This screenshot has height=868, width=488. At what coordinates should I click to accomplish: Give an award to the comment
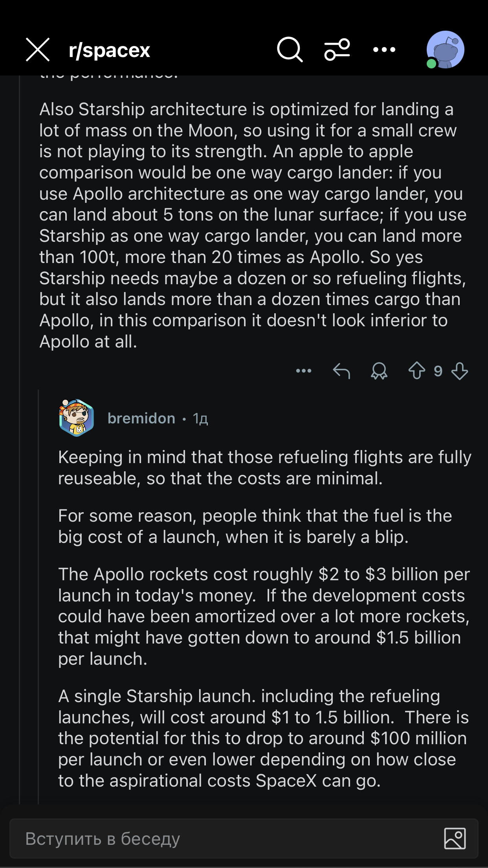[x=379, y=371]
